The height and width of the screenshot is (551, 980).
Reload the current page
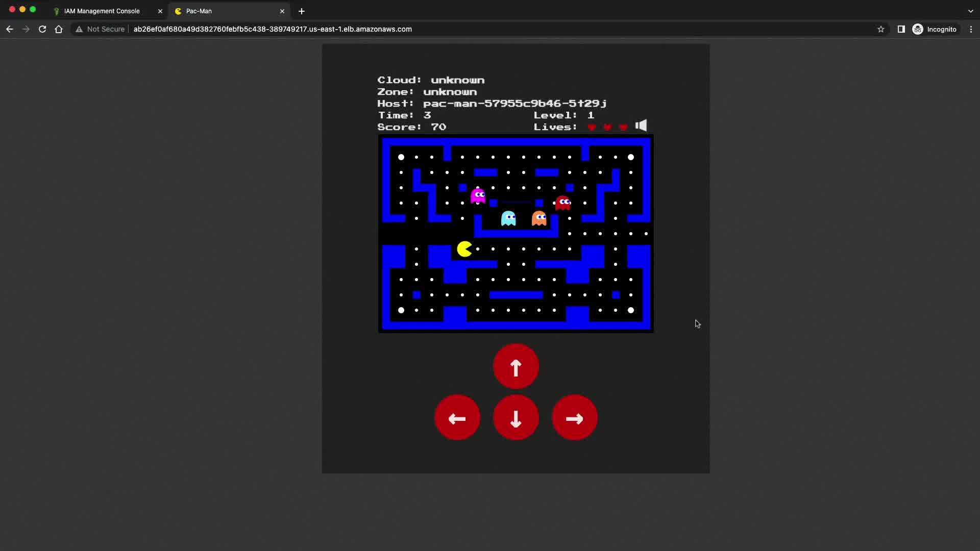pos(42,29)
